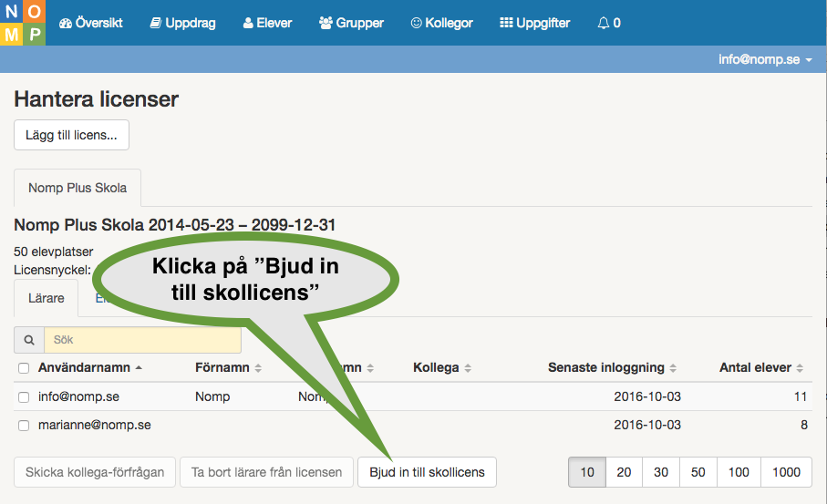This screenshot has width=827, height=504.
Task: Click the marianne@nomp.se username cell
Action: tap(95, 425)
